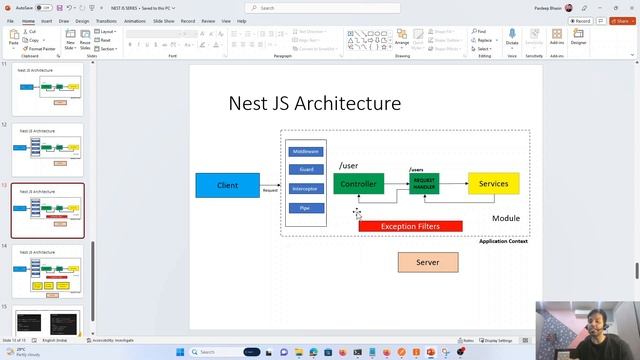
Task: Start presentation from beginning icon
Action: (92, 8)
